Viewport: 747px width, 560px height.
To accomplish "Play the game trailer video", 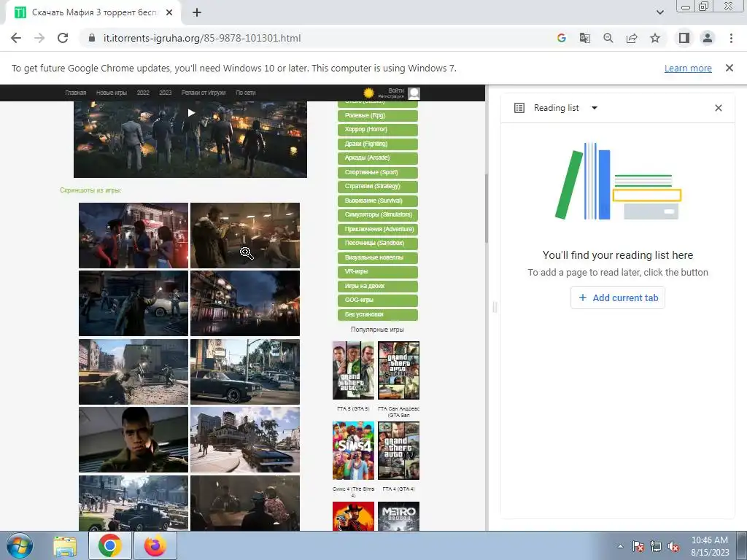I will pos(191,113).
